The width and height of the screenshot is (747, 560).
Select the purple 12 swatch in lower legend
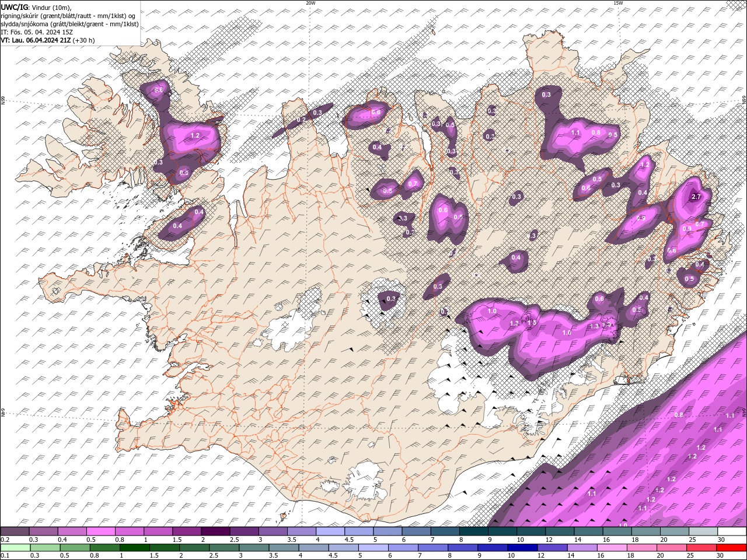pos(552,548)
